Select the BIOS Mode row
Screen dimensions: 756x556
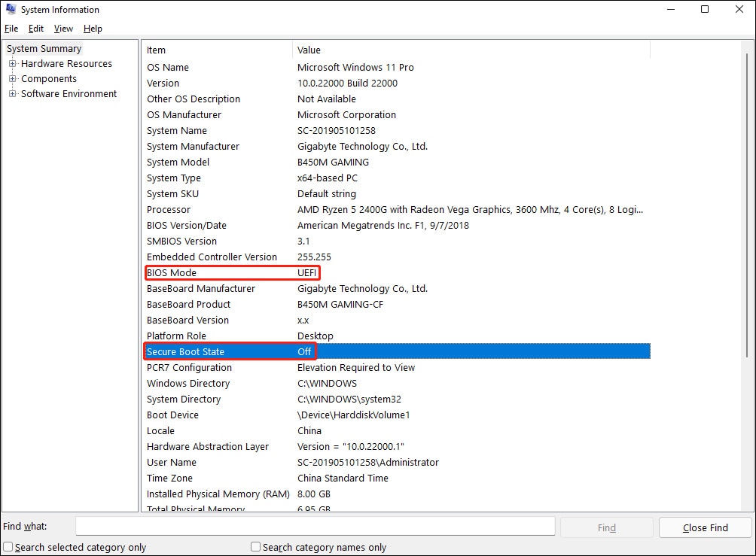pyautogui.click(x=397, y=272)
